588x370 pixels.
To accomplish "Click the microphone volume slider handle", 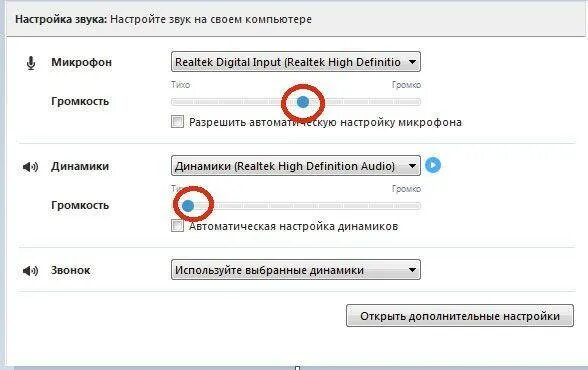I will pyautogui.click(x=303, y=102).
